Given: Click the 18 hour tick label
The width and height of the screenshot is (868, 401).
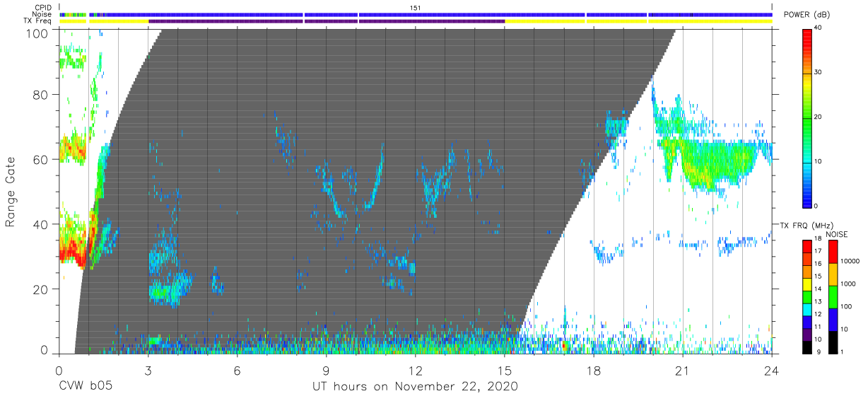Looking at the screenshot, I should (x=594, y=370).
